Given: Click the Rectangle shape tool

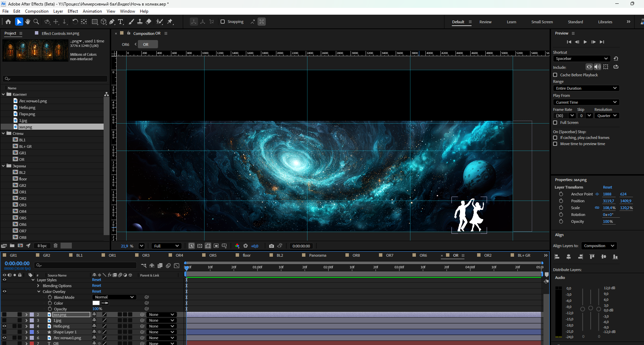Looking at the screenshot, I should (95, 22).
